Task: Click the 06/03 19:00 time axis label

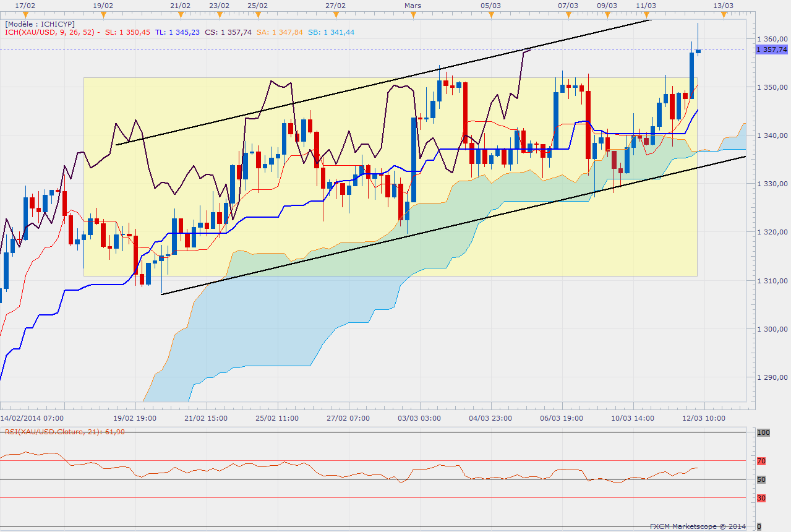Action: tap(562, 418)
